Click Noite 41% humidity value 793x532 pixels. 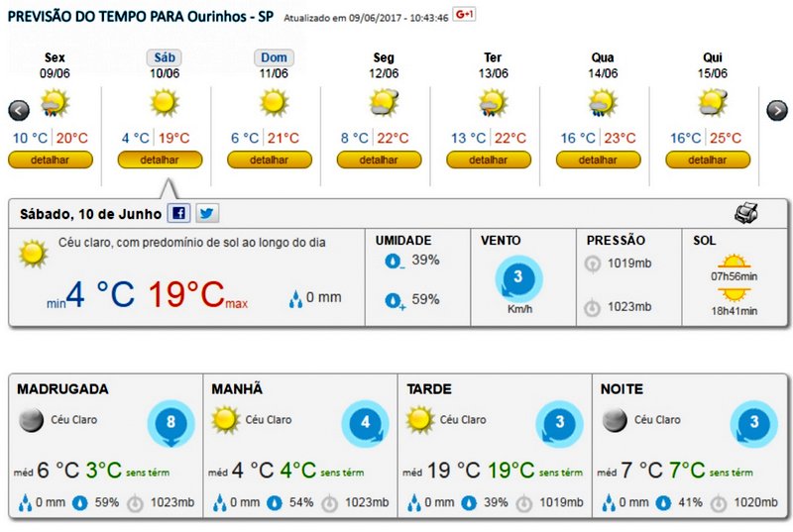pos(690,502)
